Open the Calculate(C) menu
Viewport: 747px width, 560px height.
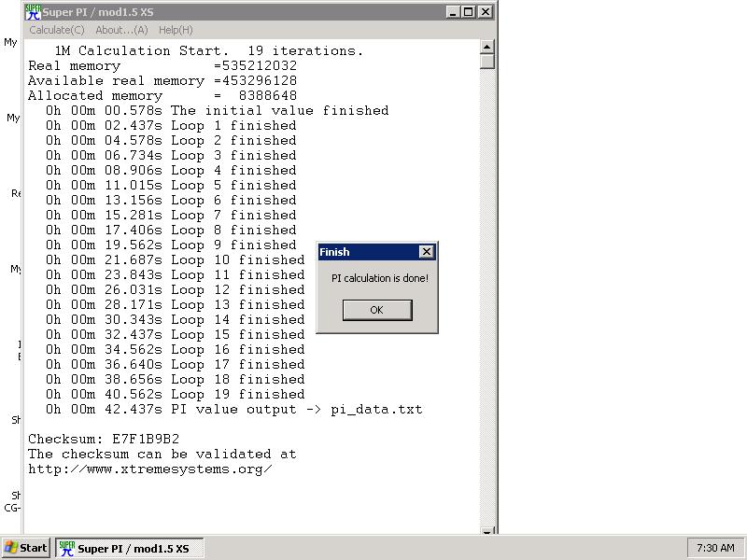[x=57, y=30]
